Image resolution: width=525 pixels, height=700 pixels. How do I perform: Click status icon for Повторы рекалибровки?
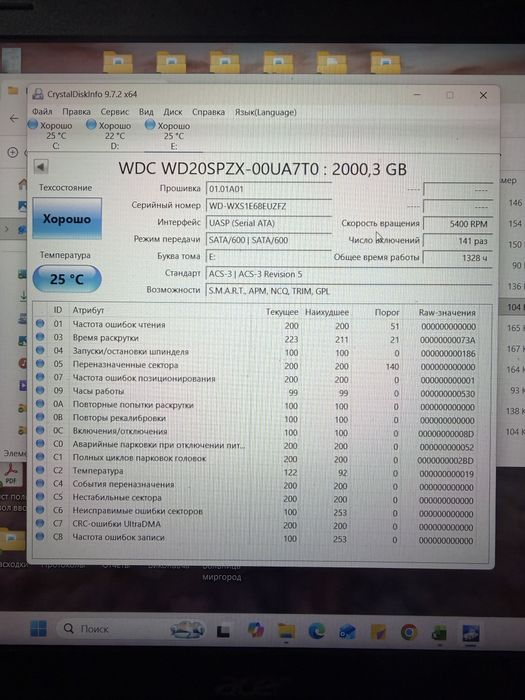point(40,417)
